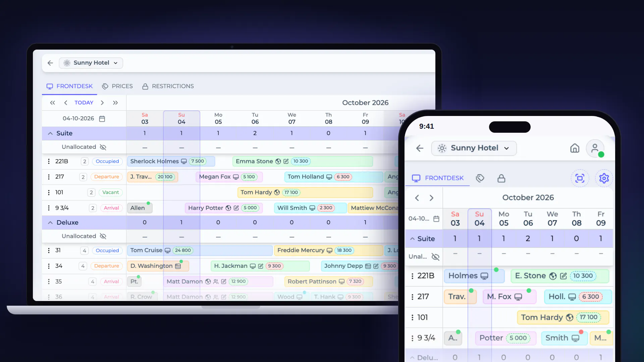Open the row menu for room 217 on laptop
This screenshot has height=362, width=644.
coord(49,177)
